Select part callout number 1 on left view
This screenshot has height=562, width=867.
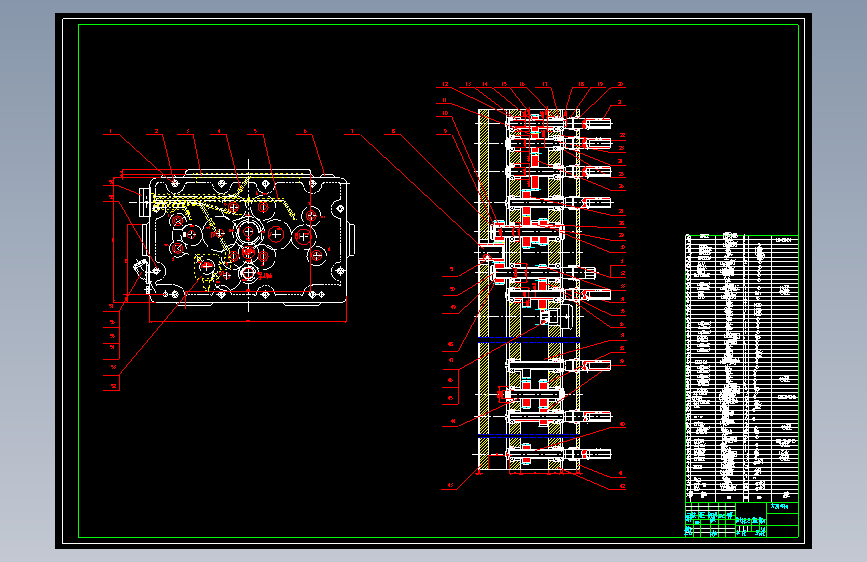(x=111, y=131)
